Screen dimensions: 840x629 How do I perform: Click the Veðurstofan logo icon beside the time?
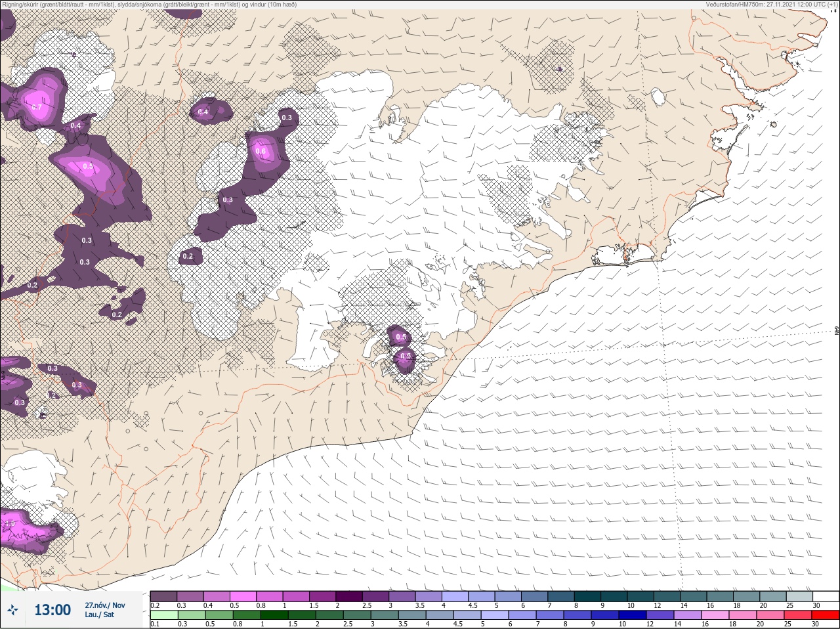[x=12, y=611]
